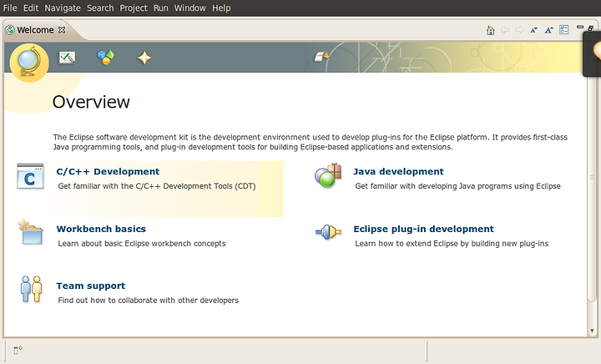
Task: Click the Overview heading
Action: (x=91, y=102)
